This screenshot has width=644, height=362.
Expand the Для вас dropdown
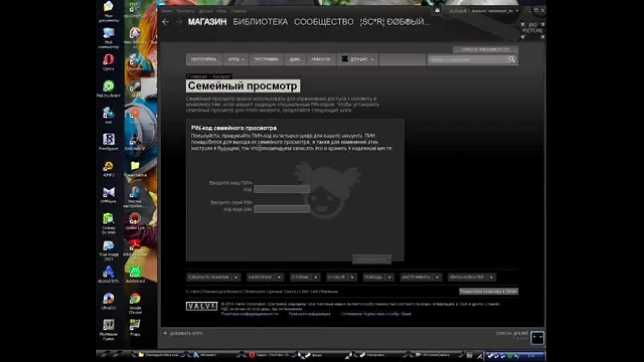358,59
